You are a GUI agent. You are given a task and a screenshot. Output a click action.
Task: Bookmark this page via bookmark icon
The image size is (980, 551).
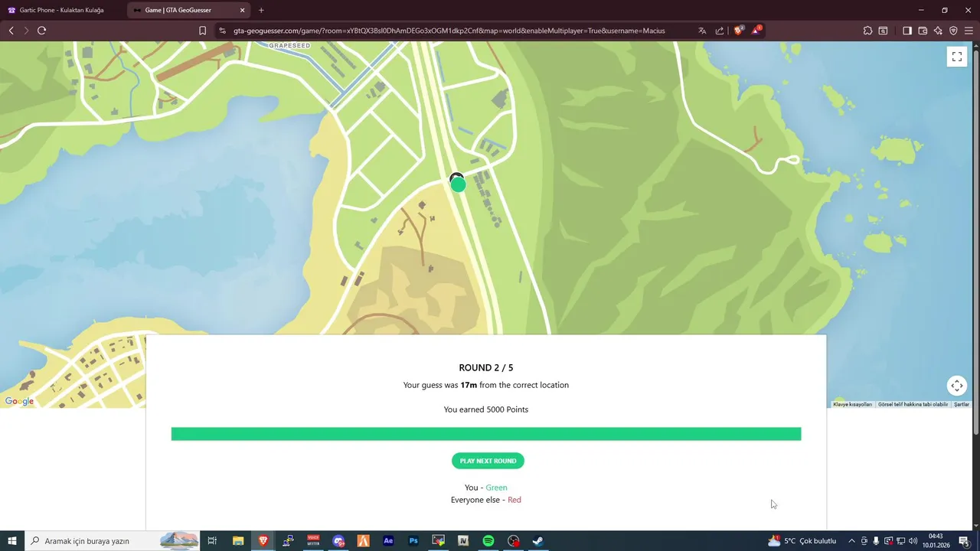pos(202,31)
